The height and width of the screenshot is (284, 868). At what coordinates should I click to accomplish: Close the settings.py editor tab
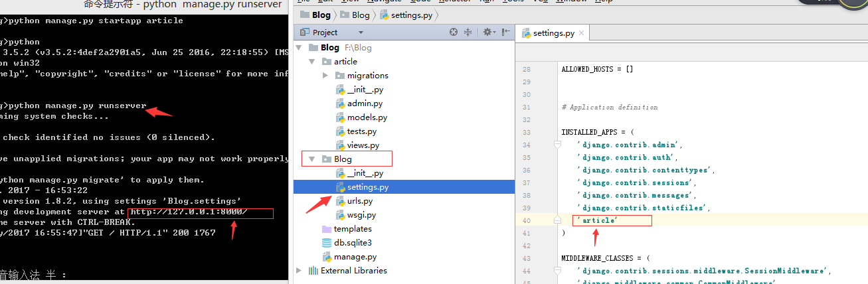click(x=581, y=33)
